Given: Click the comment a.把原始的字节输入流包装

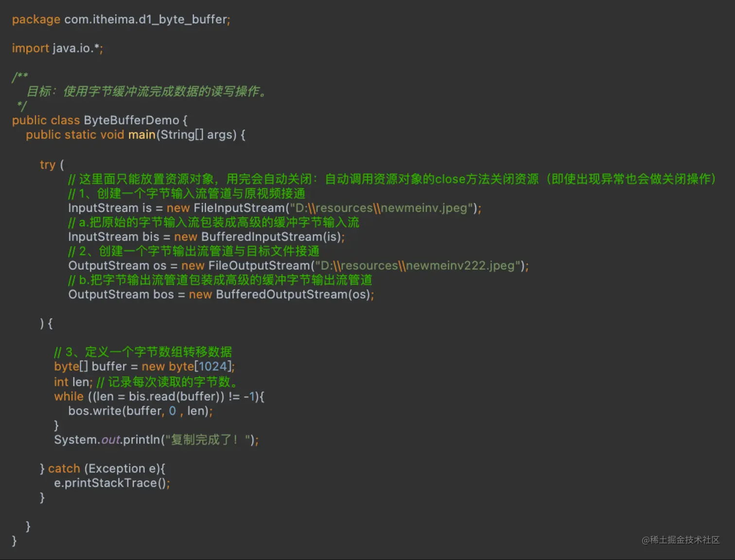Looking at the screenshot, I should click(x=213, y=223).
